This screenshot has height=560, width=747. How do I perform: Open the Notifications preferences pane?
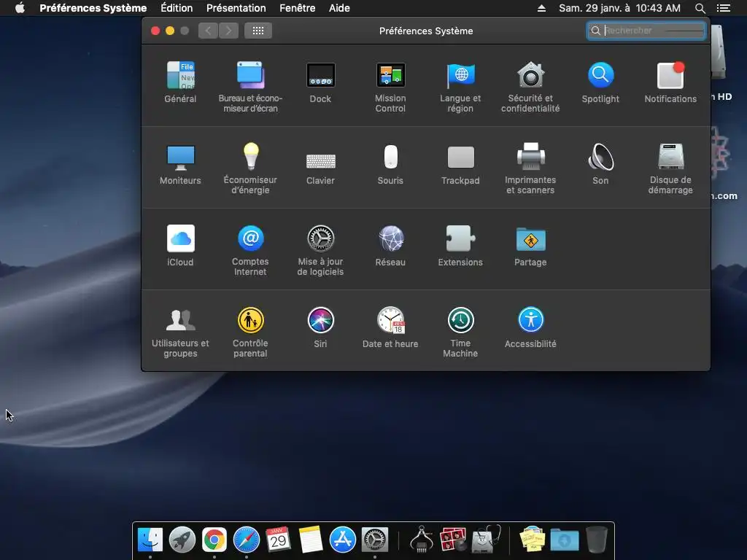670,82
